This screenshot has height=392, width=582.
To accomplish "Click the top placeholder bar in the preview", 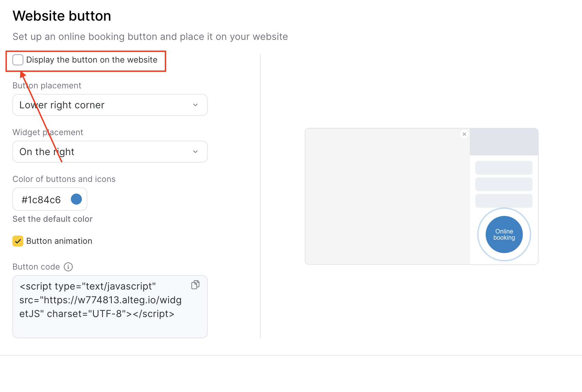I will (x=504, y=168).
